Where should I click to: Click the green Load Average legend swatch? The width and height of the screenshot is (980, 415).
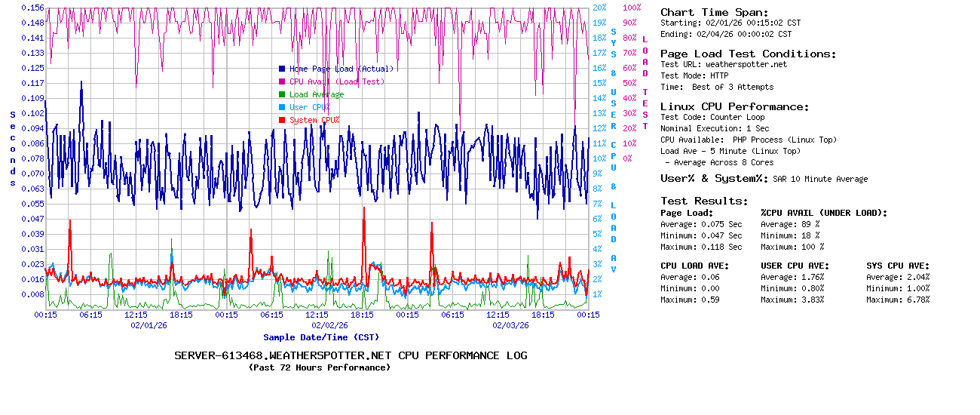[x=282, y=94]
